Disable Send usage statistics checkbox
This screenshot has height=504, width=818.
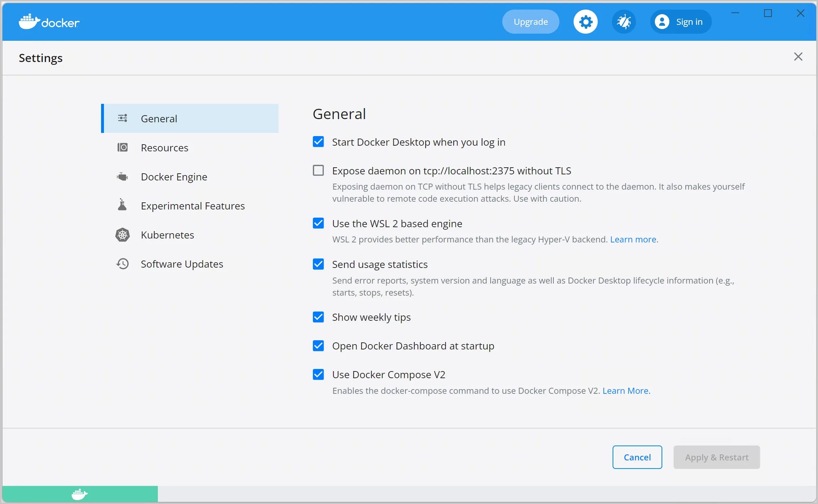[318, 264]
